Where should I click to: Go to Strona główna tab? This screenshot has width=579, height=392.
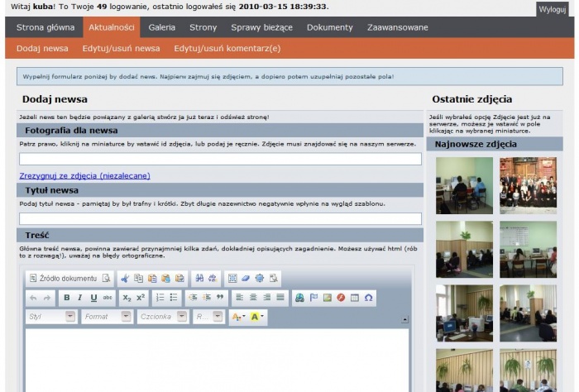[x=45, y=27]
